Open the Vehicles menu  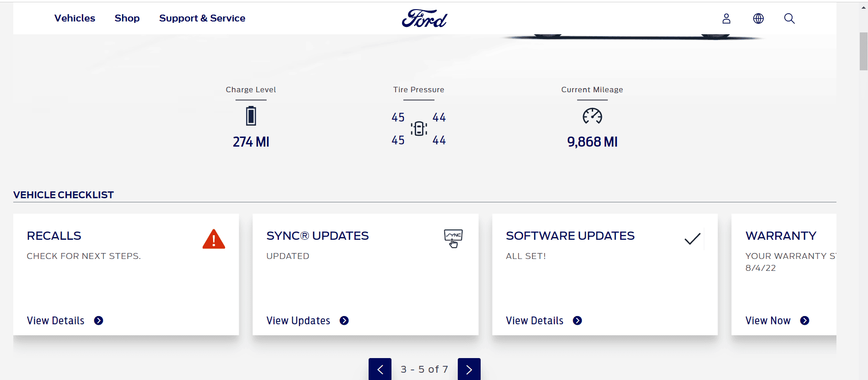coord(75,18)
